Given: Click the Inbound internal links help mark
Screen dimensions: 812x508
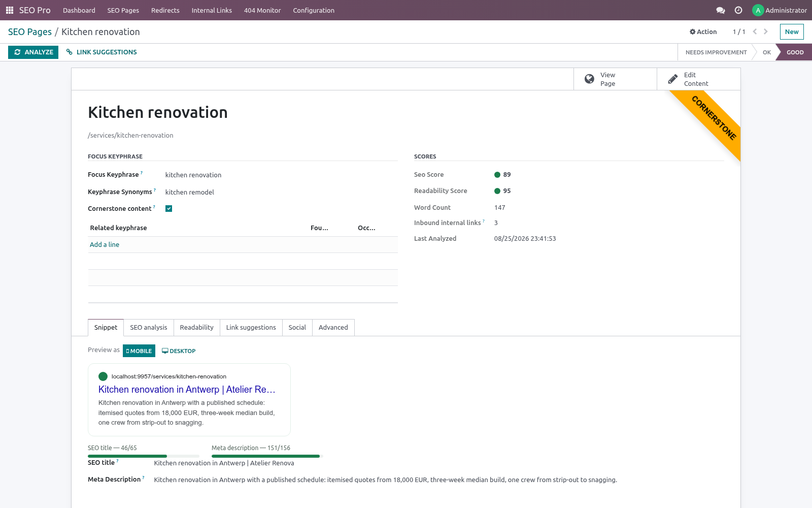Looking at the screenshot, I should coord(484,221).
